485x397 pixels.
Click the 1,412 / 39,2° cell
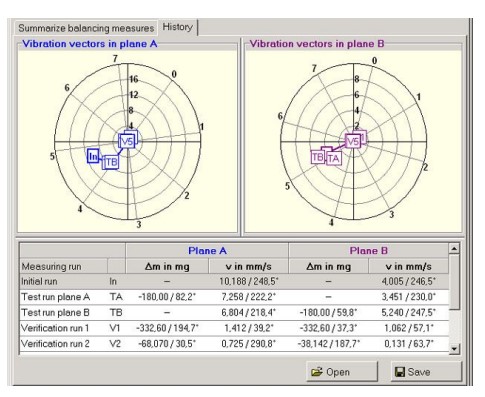pyautogui.click(x=249, y=328)
